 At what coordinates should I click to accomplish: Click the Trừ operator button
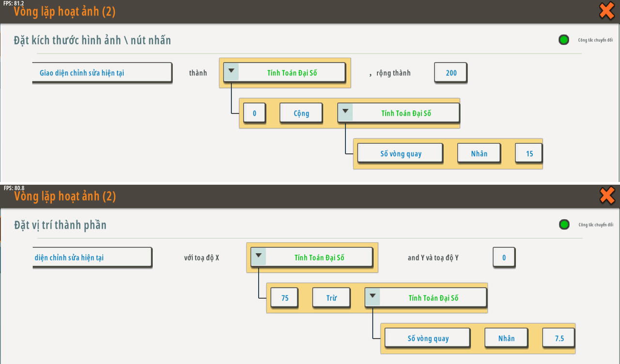coord(331,298)
